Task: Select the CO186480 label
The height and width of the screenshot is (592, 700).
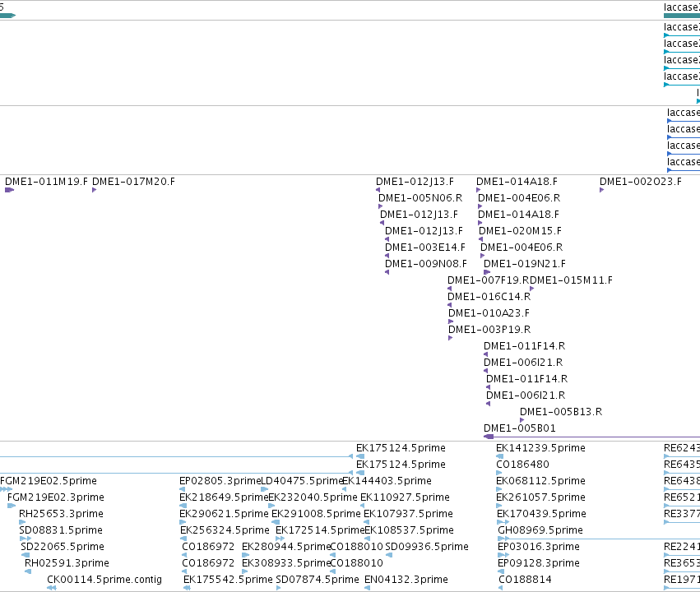Action: pos(523,465)
